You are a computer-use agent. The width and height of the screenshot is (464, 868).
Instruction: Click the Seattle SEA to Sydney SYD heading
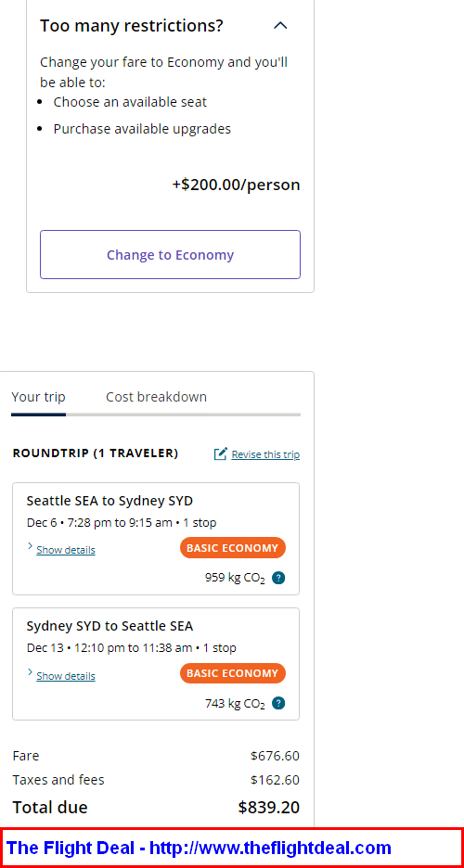tap(110, 501)
